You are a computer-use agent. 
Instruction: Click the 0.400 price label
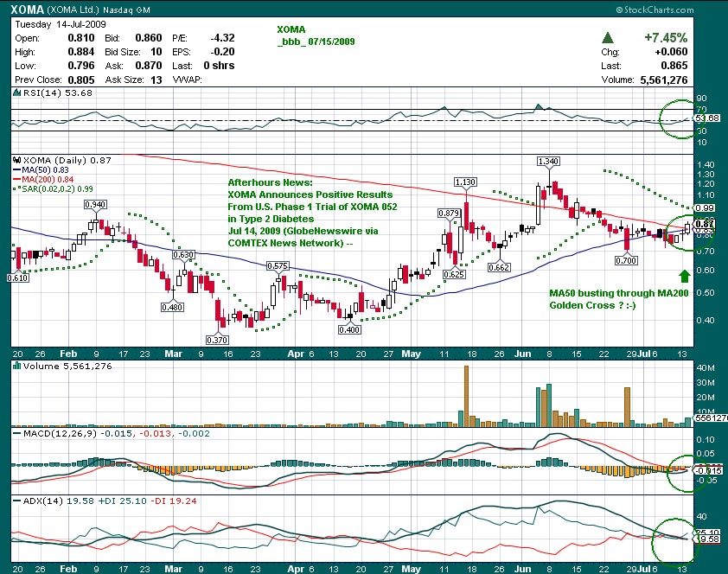coord(349,329)
